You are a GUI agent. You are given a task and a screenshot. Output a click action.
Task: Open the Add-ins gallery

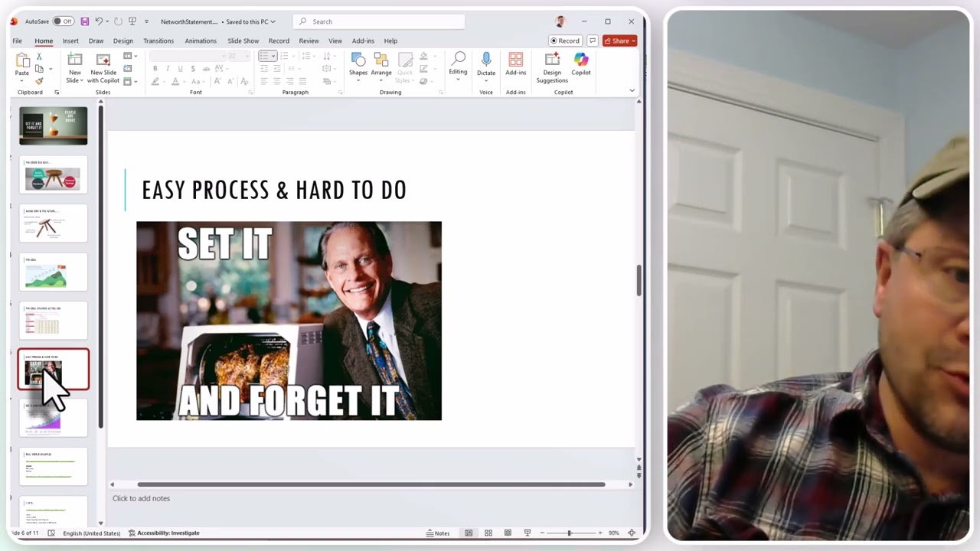[516, 64]
